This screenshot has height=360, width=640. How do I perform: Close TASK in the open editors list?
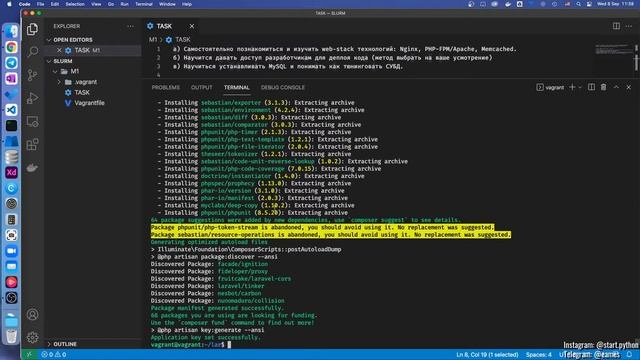pos(59,50)
